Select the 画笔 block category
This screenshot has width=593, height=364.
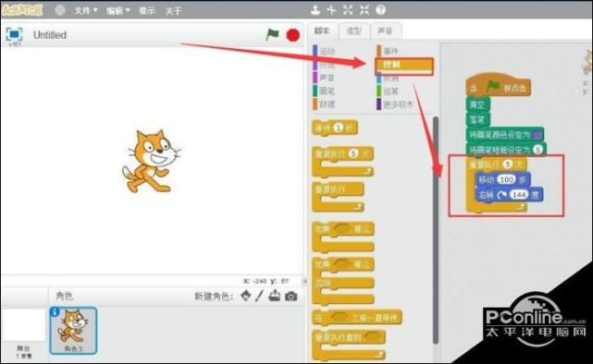click(325, 91)
